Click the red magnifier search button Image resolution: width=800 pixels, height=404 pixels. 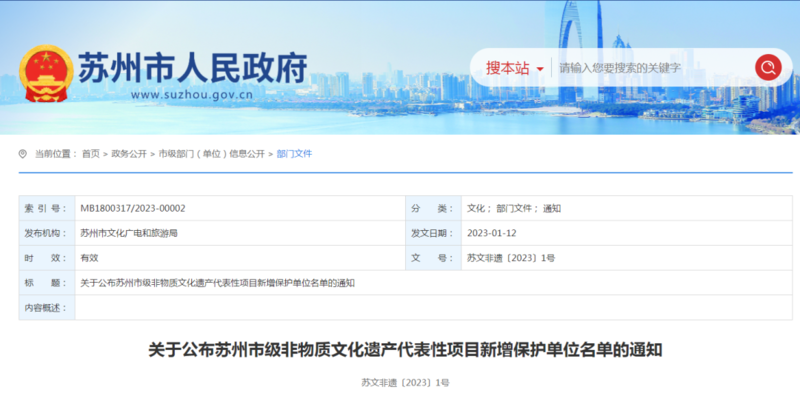tap(767, 68)
